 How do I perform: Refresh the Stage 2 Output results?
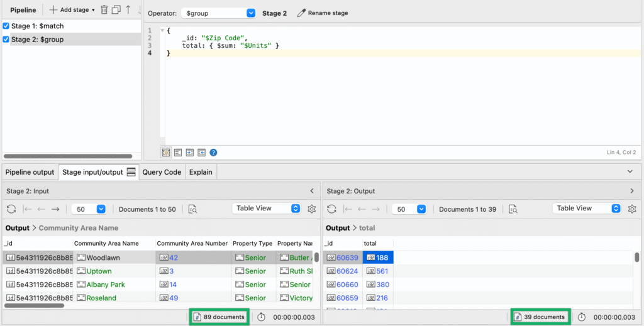click(x=332, y=209)
